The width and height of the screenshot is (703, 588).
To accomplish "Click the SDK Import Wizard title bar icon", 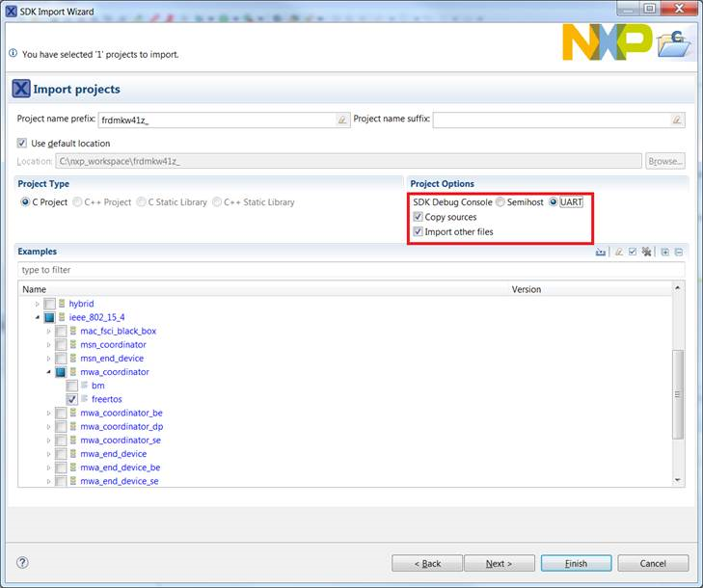I will (x=12, y=12).
